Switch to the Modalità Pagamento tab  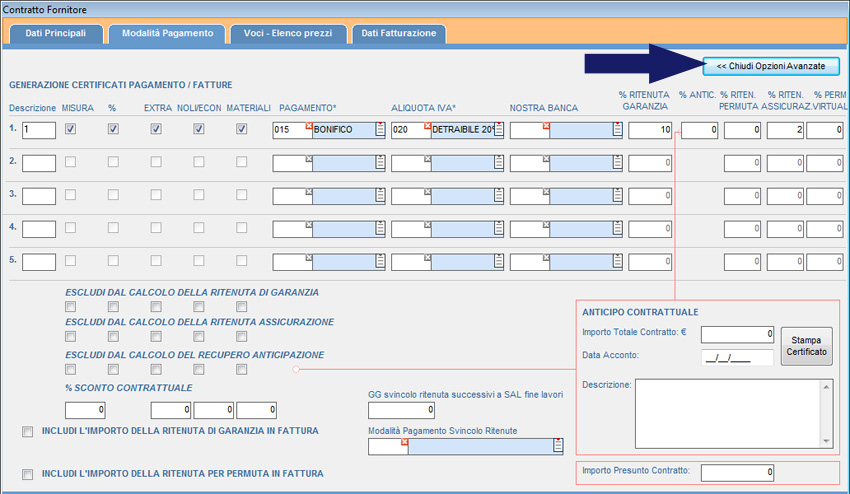(167, 33)
